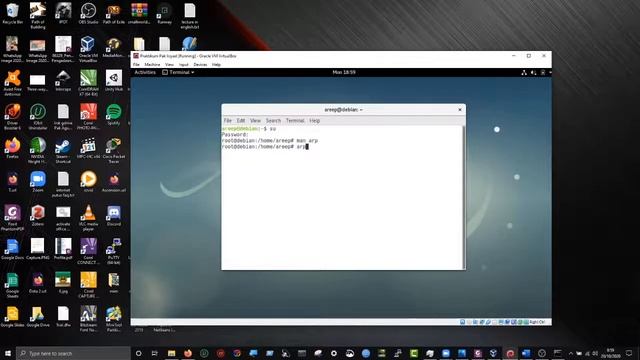
Task: Show hidden tray icons chevron
Action: [571, 353]
